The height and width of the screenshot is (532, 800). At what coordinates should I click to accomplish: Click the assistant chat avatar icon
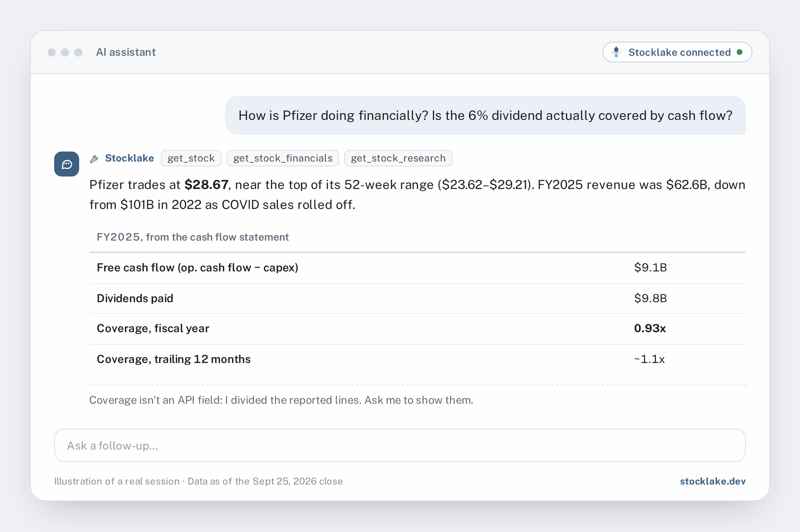[x=67, y=164]
